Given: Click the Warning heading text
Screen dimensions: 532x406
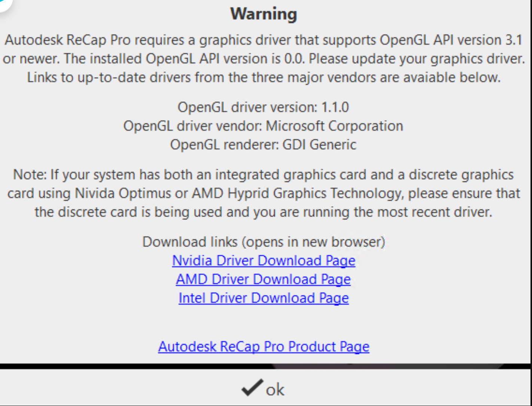Looking at the screenshot, I should 264,14.
